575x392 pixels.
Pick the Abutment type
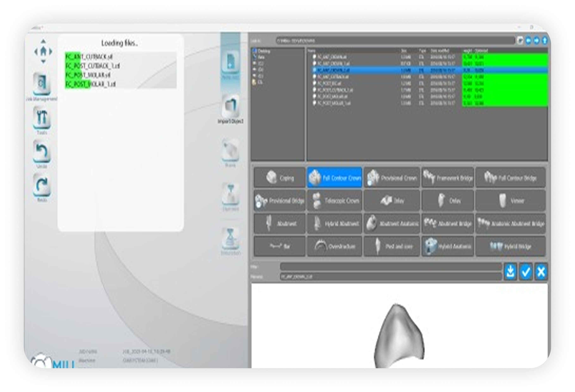point(279,223)
